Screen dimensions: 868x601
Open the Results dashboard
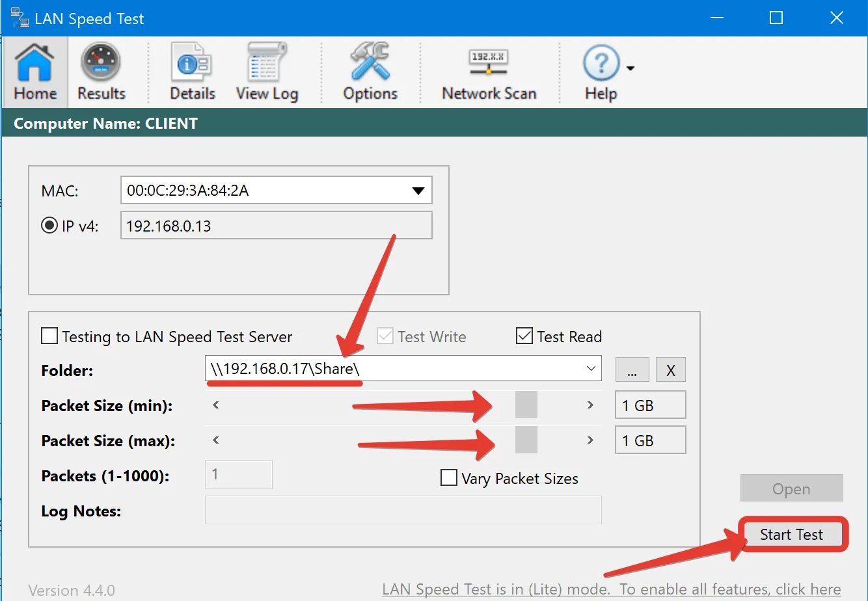click(x=101, y=72)
